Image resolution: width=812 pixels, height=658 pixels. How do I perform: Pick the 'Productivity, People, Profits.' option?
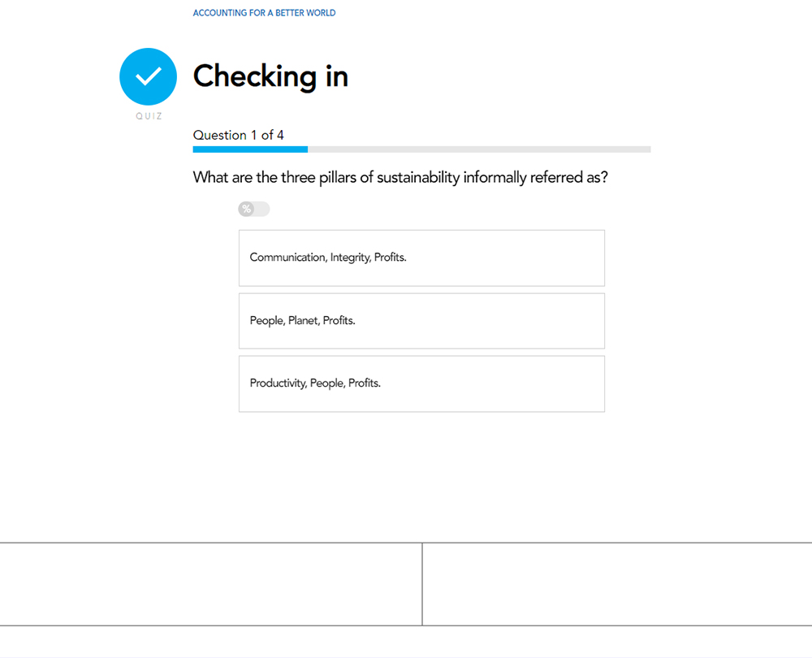(x=421, y=383)
